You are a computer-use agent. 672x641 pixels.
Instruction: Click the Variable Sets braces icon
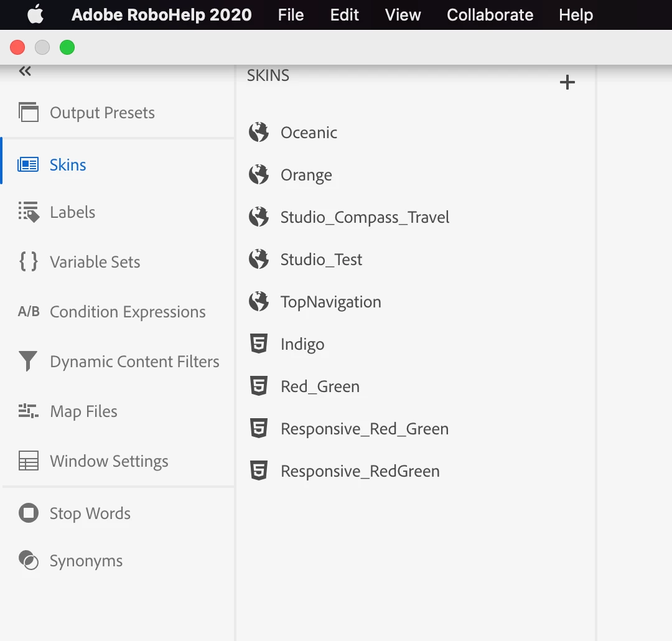click(28, 261)
